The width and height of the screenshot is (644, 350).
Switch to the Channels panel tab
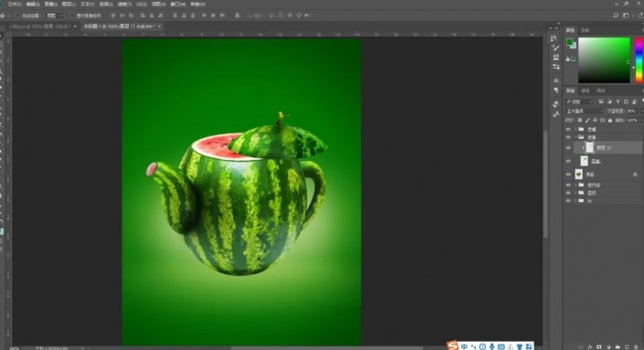pyautogui.click(x=586, y=90)
